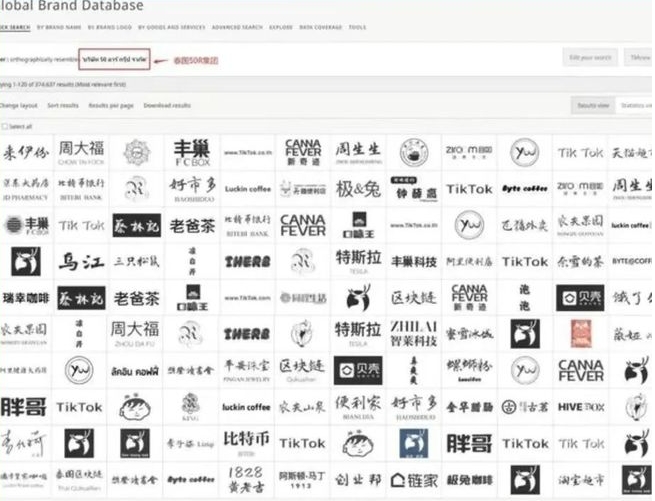
Task: Select the 瑞幸咖啡 logo result
Action: [x=26, y=298]
